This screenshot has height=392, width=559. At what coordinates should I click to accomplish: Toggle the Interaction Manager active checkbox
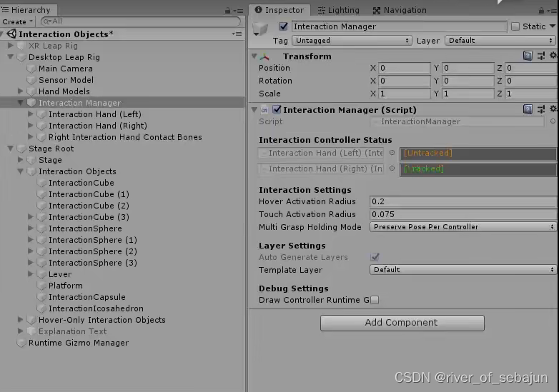pos(283,26)
